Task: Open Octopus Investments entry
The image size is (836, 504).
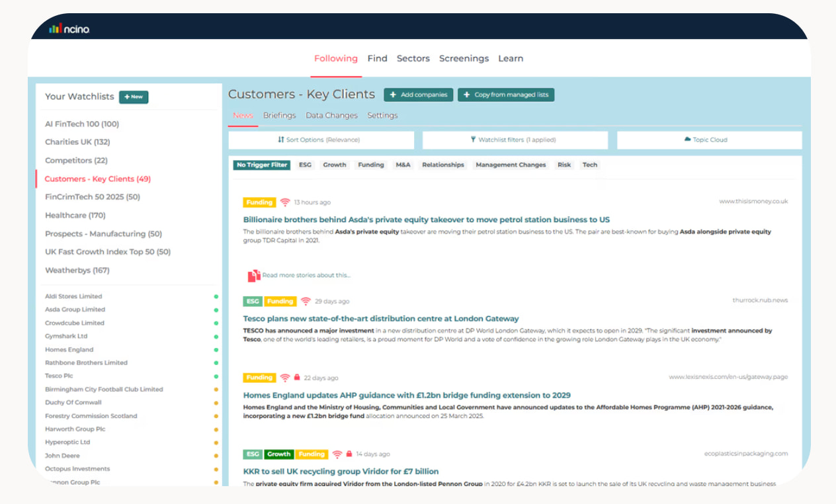Action: [x=77, y=469]
